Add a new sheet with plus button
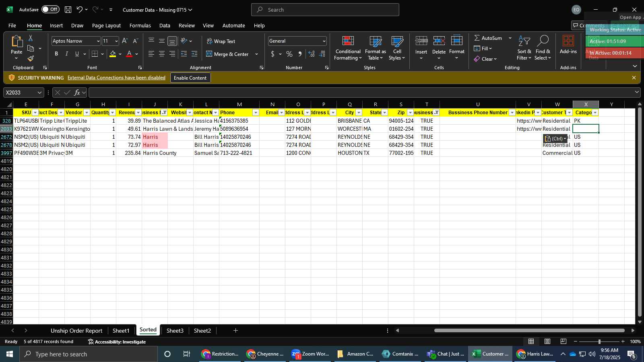This screenshot has width=644, height=362. (235, 331)
